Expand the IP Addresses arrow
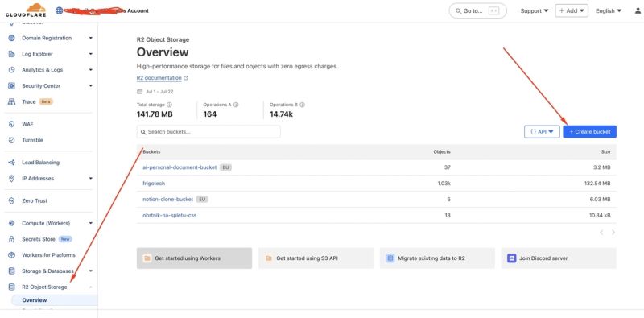This screenshot has width=644, height=318. (90, 179)
